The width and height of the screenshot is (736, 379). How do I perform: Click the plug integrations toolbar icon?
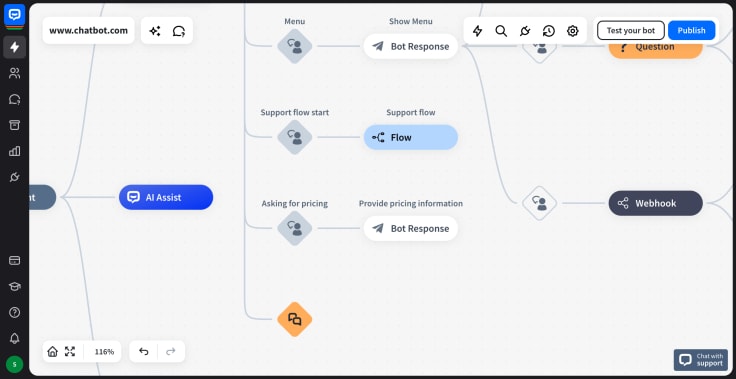tap(525, 31)
